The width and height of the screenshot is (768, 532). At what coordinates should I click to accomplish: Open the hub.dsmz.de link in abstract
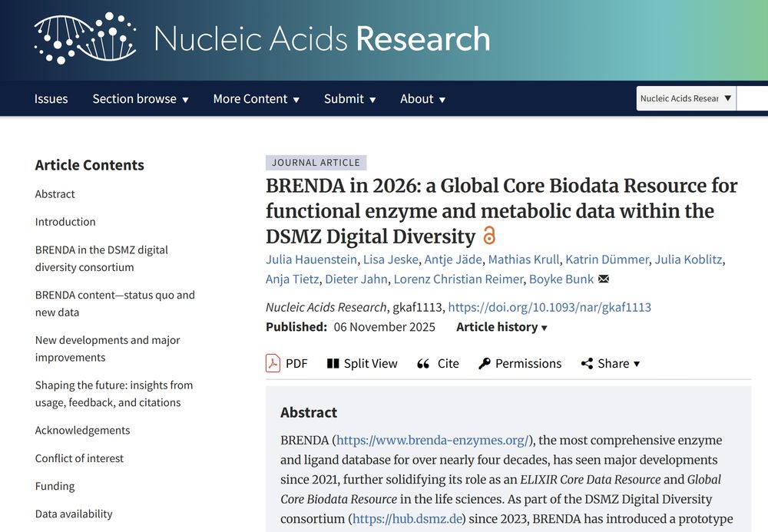tap(408, 519)
